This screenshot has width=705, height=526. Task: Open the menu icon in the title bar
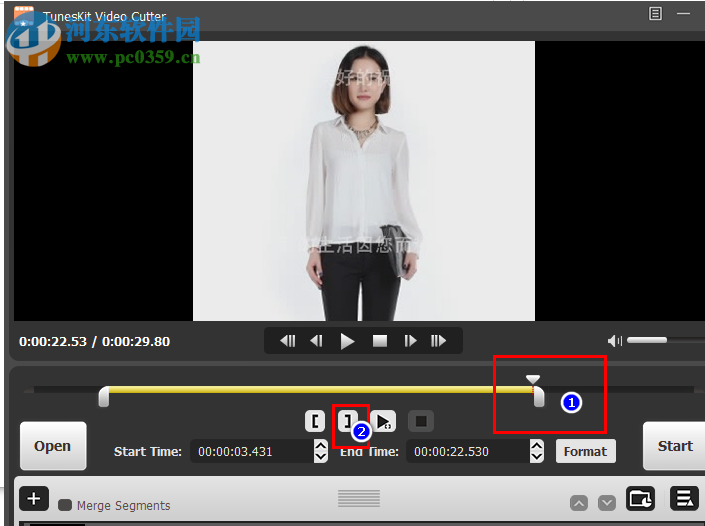655,13
